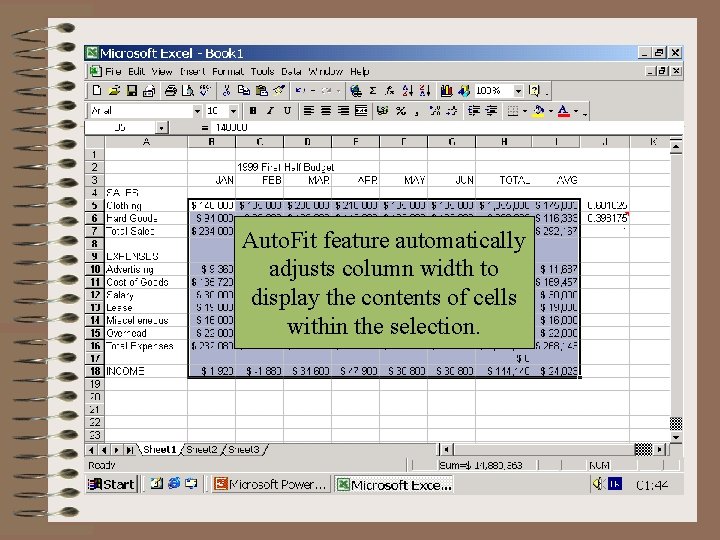
Task: Open the Borders dropdown arrow
Action: (525, 111)
